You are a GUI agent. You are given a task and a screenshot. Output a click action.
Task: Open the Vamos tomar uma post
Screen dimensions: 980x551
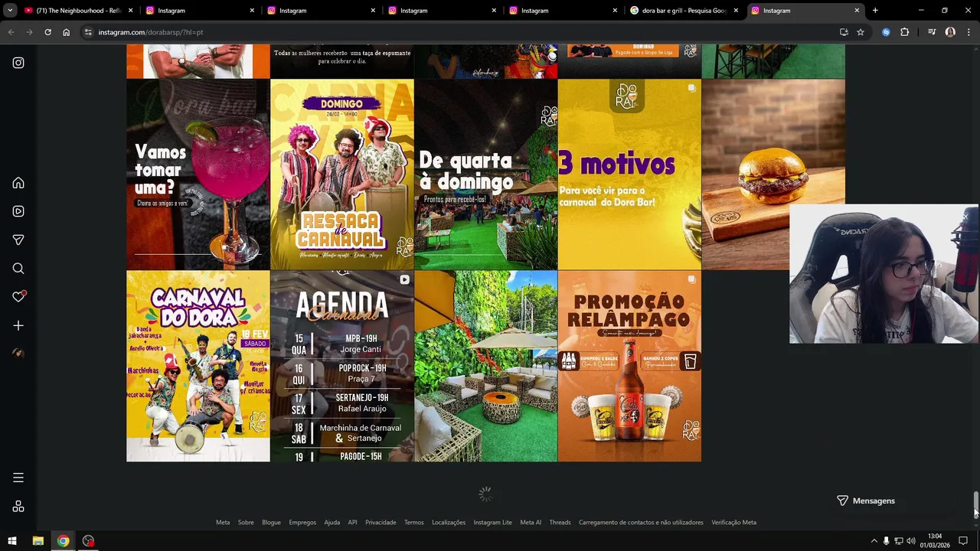pyautogui.click(x=198, y=174)
